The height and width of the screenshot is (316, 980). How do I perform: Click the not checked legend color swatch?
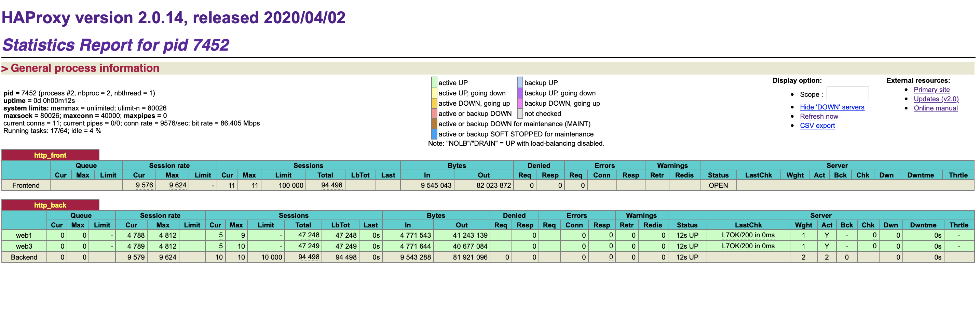(x=520, y=114)
